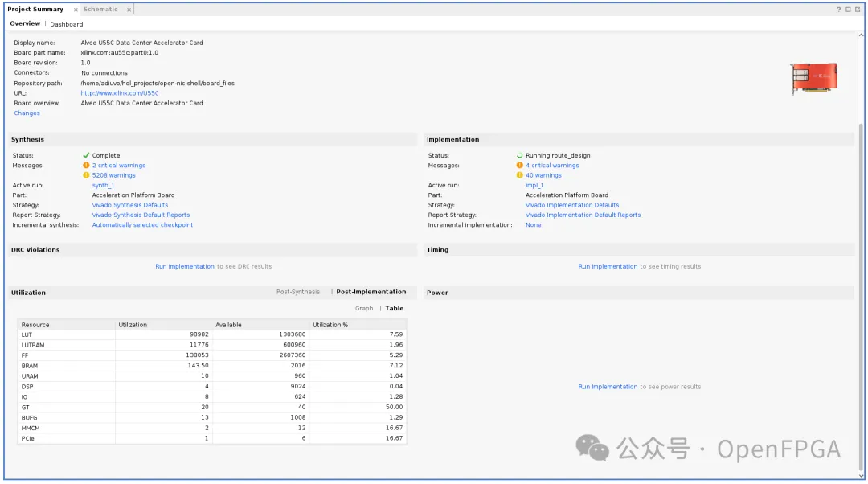
Task: Close the Project Summary tab
Action: (x=76, y=10)
